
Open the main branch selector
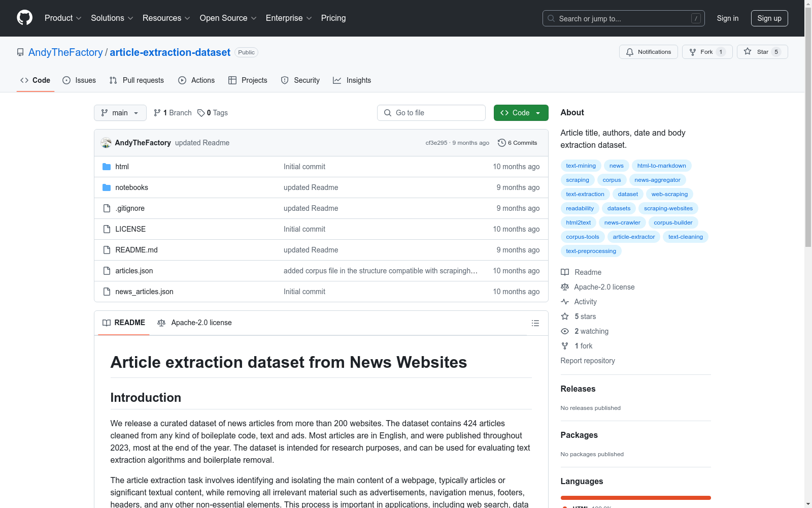120,113
